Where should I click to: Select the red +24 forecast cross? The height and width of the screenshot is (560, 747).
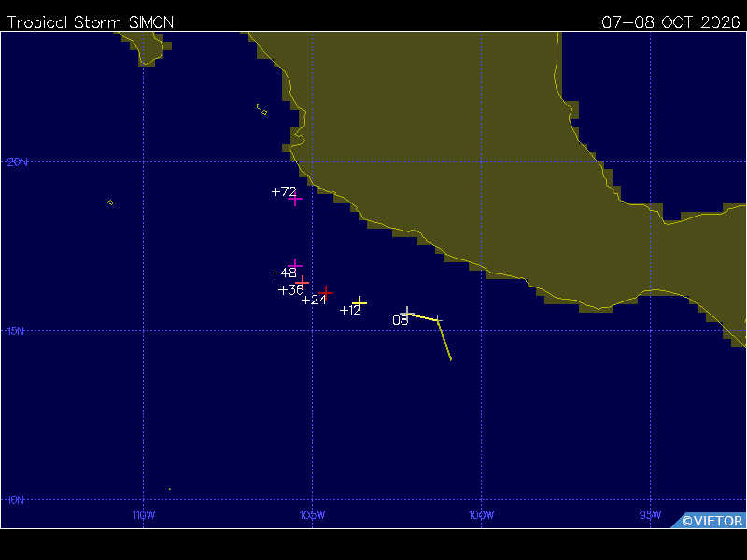tap(326, 292)
